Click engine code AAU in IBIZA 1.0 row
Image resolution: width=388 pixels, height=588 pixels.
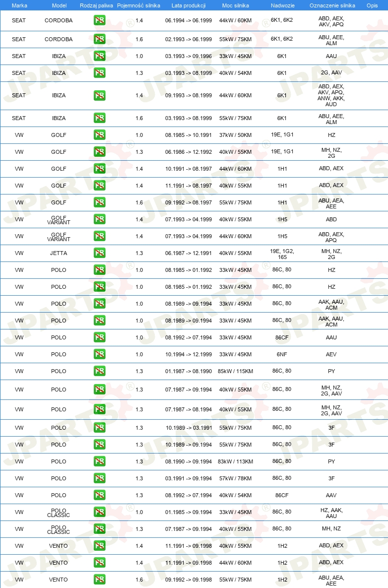pyautogui.click(x=331, y=56)
